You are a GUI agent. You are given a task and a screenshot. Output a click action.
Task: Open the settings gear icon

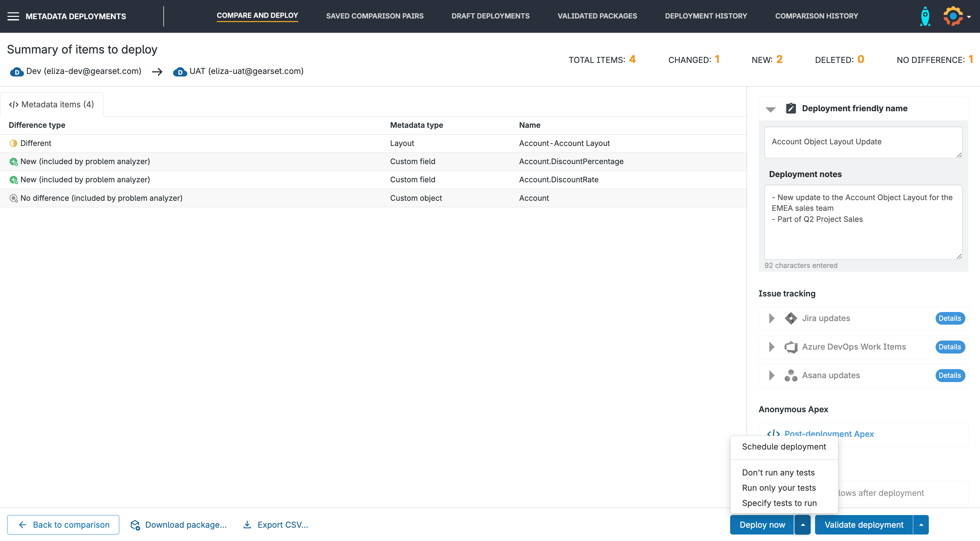click(953, 16)
